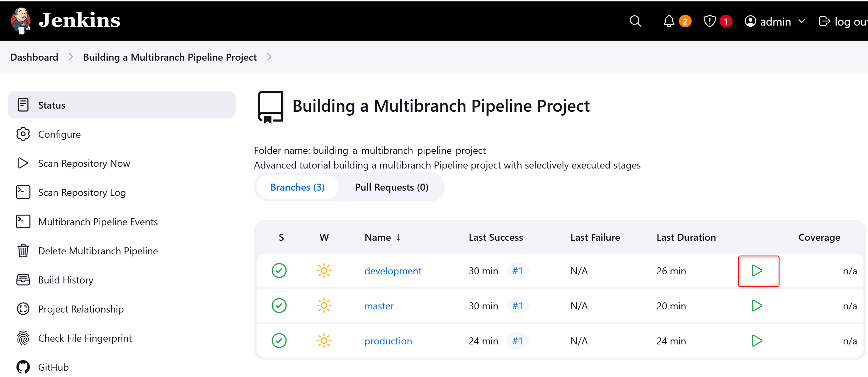Screen dimensions: 868x377
Task: Open build #1 of production
Action: 518,341
